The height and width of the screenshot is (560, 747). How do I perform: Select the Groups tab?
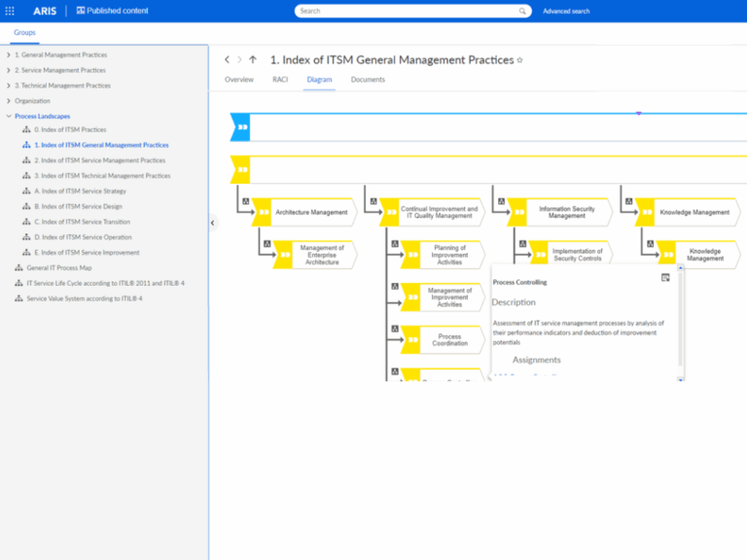(24, 32)
